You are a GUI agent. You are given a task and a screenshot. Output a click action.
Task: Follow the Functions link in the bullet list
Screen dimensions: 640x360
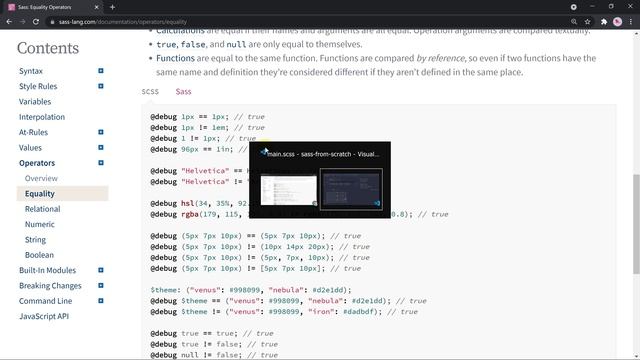(175, 58)
